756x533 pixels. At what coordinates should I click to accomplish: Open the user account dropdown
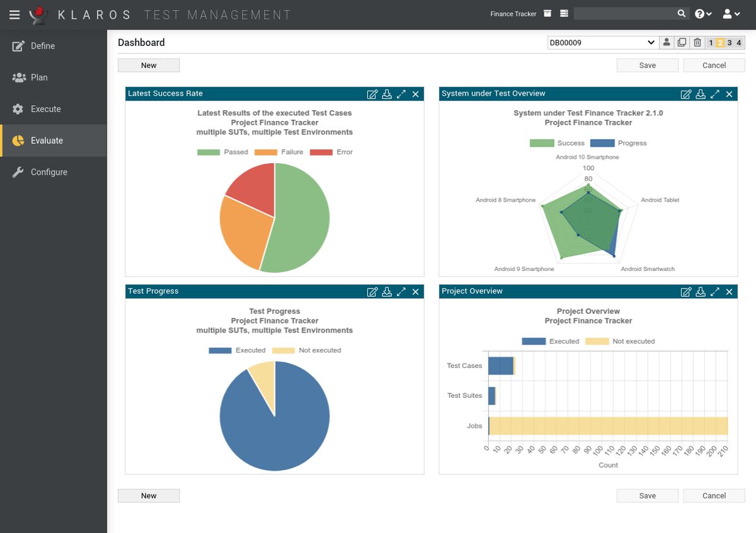point(730,13)
